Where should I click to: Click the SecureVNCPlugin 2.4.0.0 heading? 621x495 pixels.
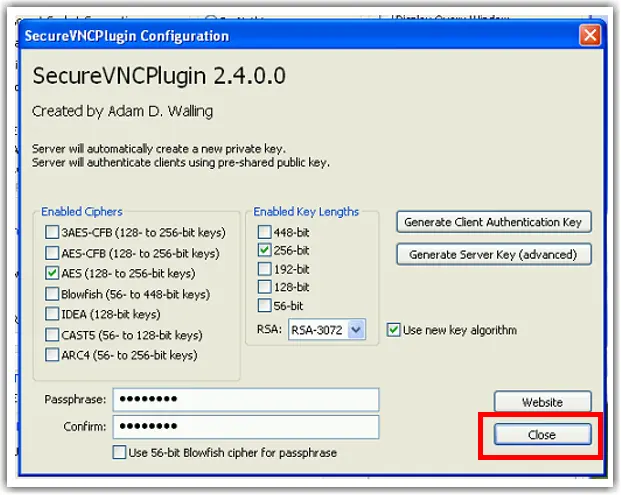click(x=159, y=76)
